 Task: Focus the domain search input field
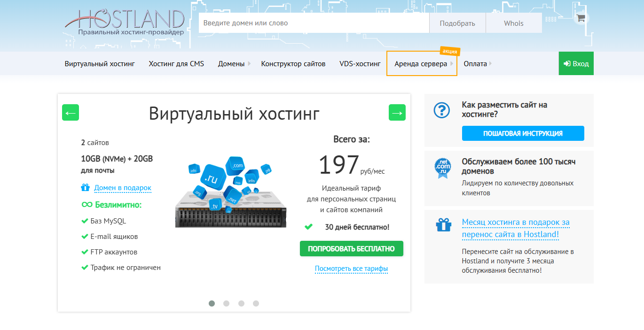click(314, 23)
